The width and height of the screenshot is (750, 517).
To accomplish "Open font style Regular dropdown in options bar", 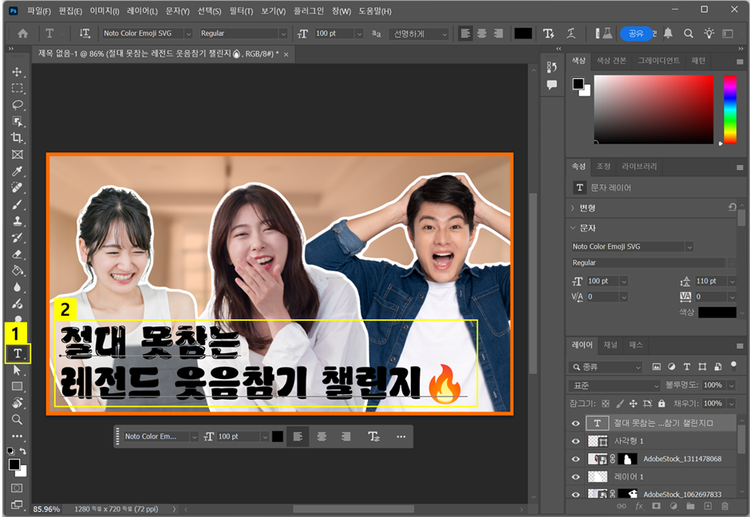I will pyautogui.click(x=283, y=33).
